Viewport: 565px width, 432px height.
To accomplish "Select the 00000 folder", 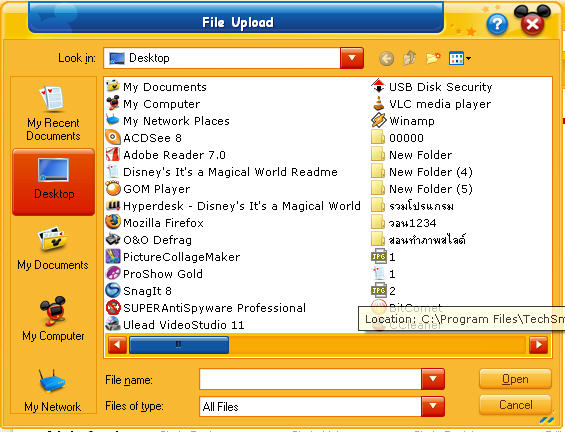I will pos(398,138).
